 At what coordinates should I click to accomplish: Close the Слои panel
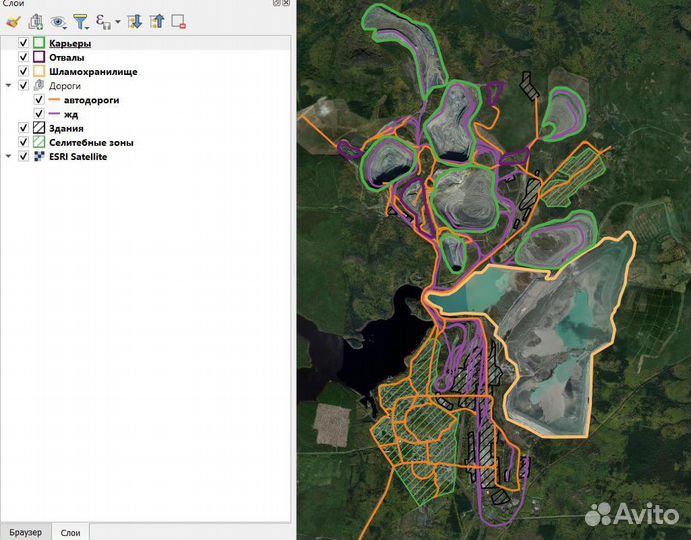coord(286,3)
